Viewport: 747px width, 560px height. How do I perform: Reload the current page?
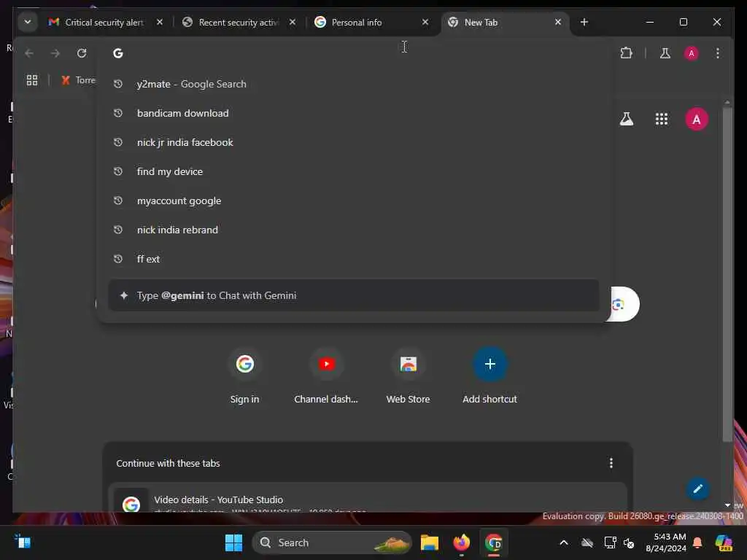(82, 52)
